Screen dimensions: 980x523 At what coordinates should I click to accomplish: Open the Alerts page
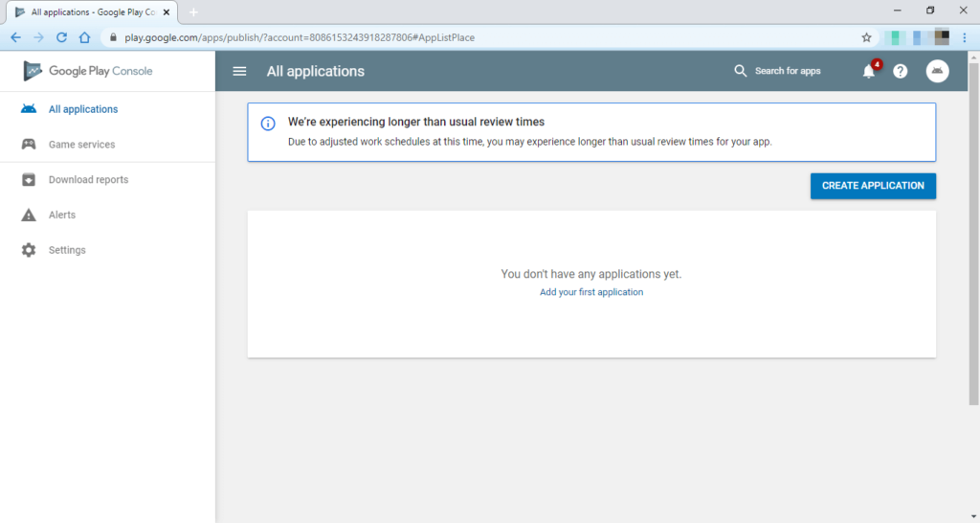[x=62, y=215]
